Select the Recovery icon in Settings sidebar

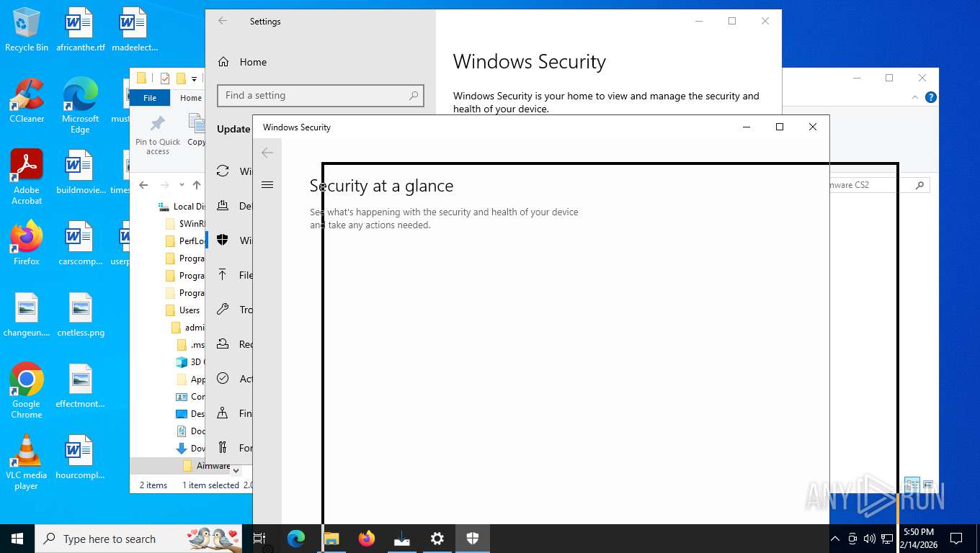(x=223, y=344)
